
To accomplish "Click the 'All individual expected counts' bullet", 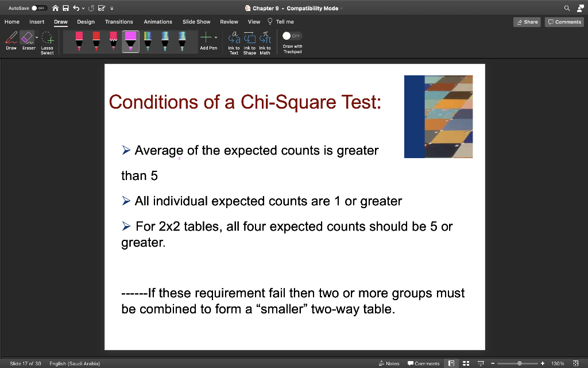I will click(262, 201).
